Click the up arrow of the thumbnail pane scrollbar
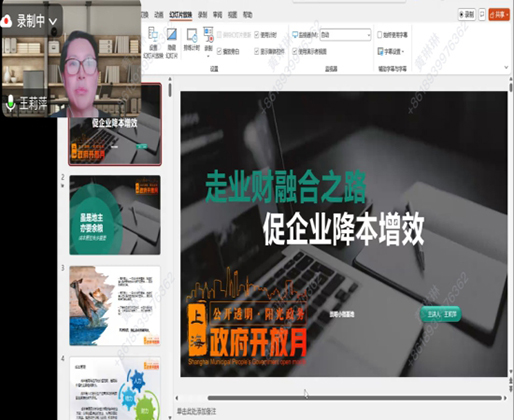 170,79
